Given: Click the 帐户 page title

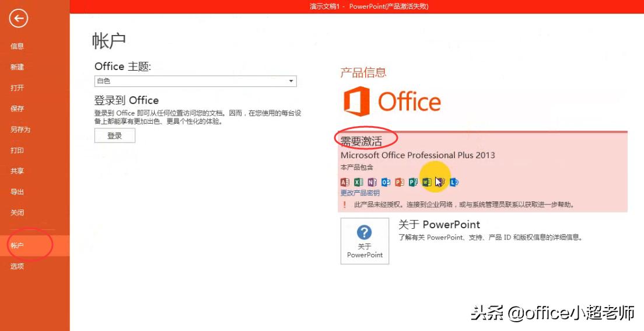Looking at the screenshot, I should coord(109,41).
